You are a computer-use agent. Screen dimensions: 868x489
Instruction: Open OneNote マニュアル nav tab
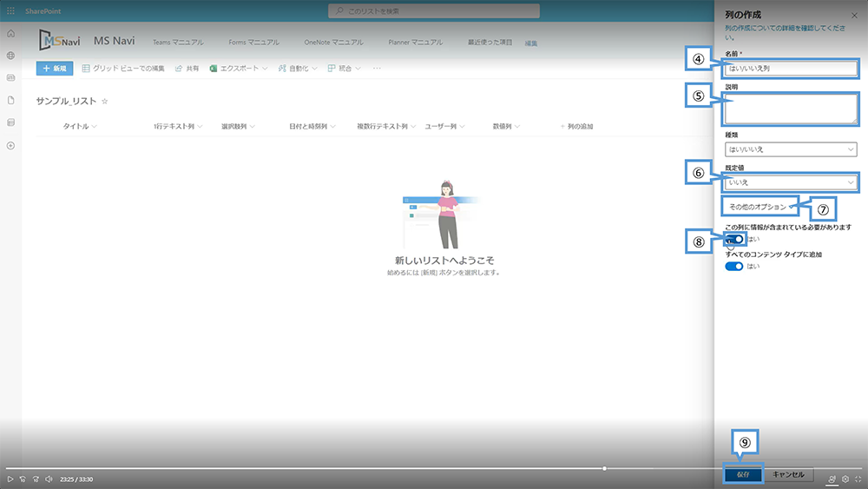pyautogui.click(x=334, y=42)
